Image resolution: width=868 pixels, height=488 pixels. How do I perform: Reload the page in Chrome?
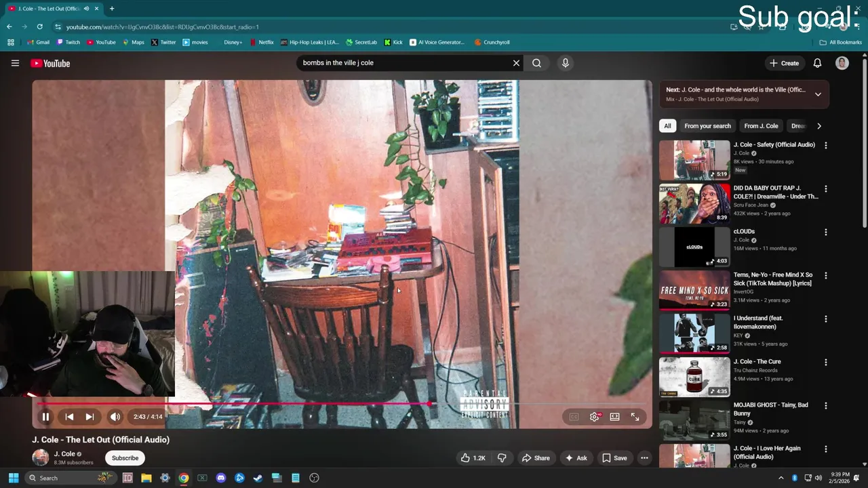pyautogui.click(x=39, y=26)
